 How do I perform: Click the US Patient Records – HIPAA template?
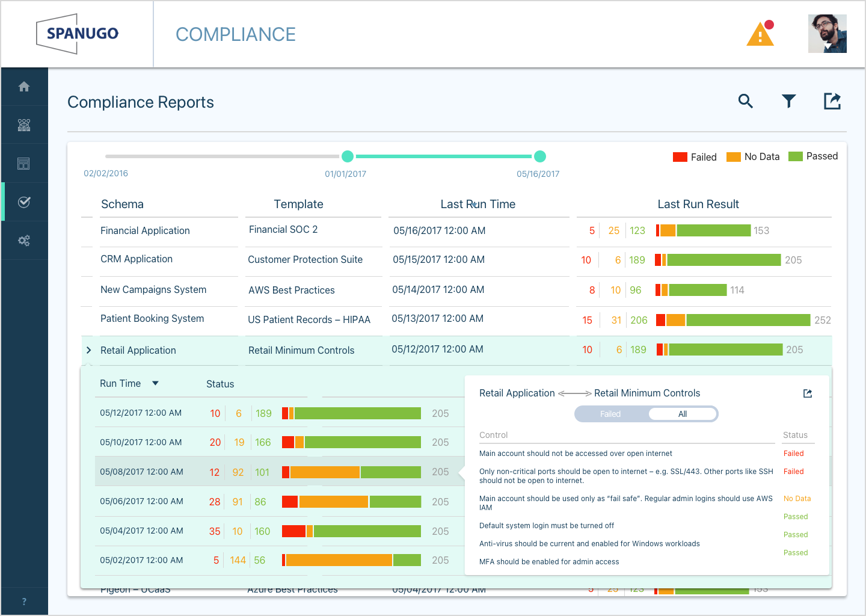[x=309, y=319]
